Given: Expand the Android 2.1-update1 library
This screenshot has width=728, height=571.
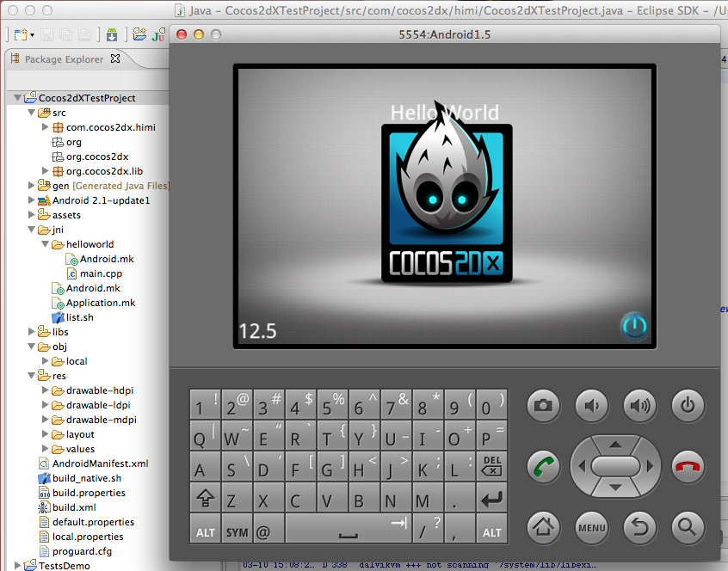Looking at the screenshot, I should tap(31, 200).
